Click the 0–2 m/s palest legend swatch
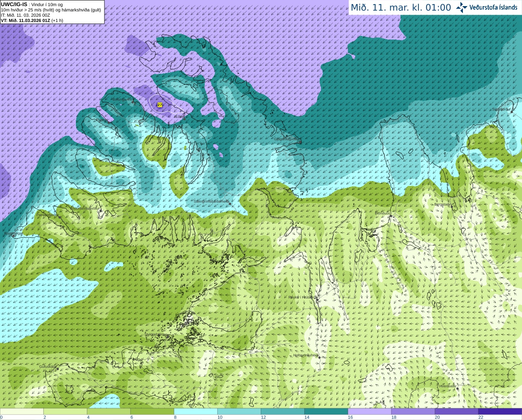Image resolution: width=522 pixels, height=420 pixels. coord(22,411)
